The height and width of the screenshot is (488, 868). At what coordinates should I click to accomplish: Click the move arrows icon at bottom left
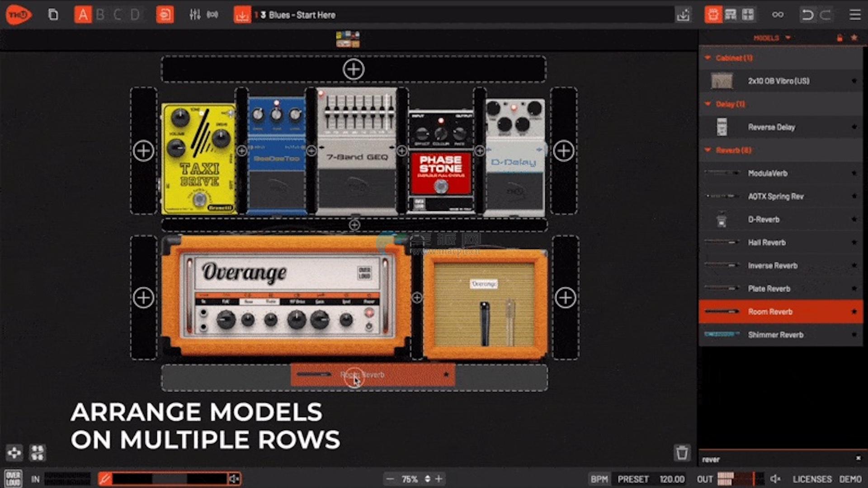pos(14,452)
